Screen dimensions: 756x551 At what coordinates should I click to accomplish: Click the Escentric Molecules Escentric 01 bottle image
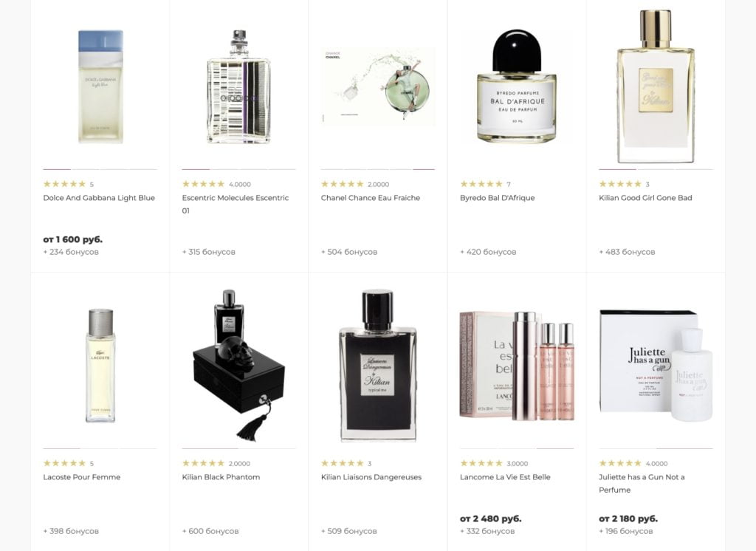[x=238, y=87]
